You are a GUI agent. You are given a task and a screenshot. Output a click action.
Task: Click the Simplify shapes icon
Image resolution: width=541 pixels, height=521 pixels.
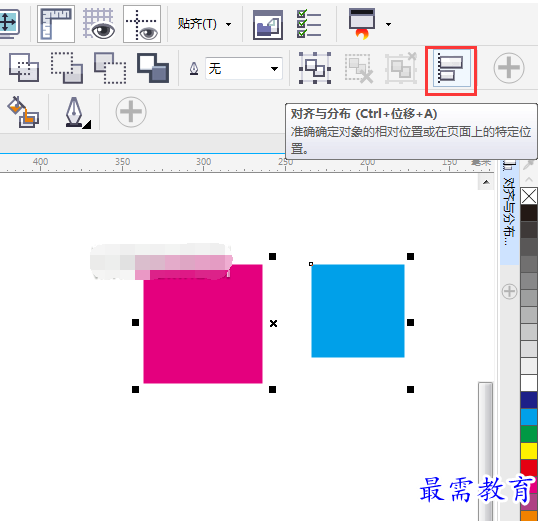153,68
